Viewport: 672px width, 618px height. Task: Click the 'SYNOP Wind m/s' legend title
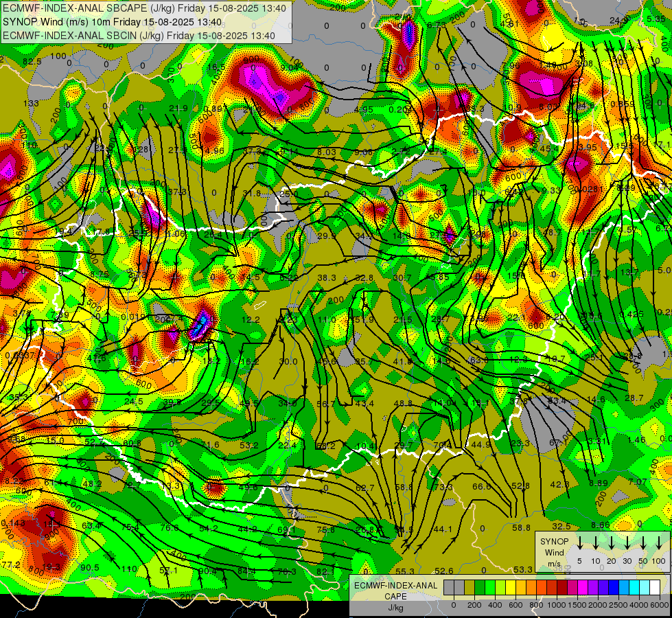point(554,552)
